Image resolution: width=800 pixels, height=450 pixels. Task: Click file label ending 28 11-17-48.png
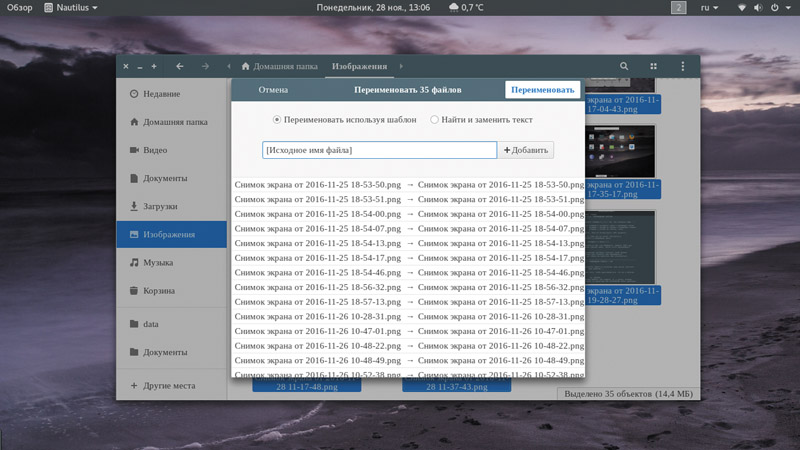307,385
